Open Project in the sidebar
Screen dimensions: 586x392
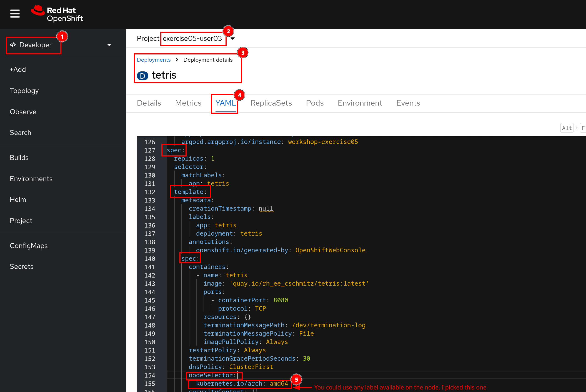click(21, 221)
